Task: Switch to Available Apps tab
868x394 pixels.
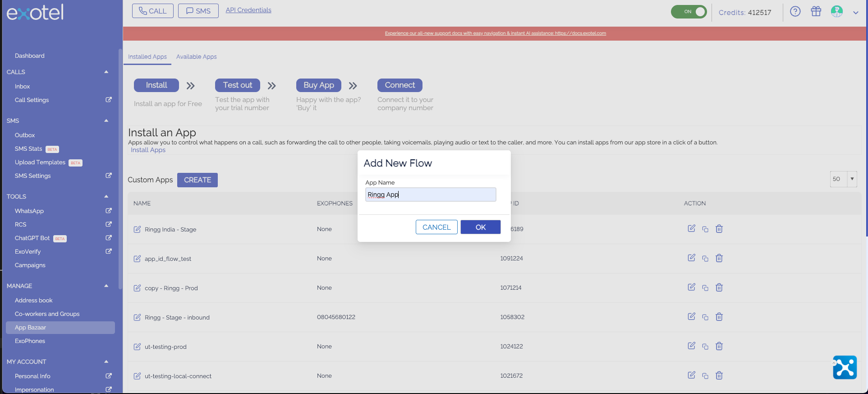Action: pos(197,57)
